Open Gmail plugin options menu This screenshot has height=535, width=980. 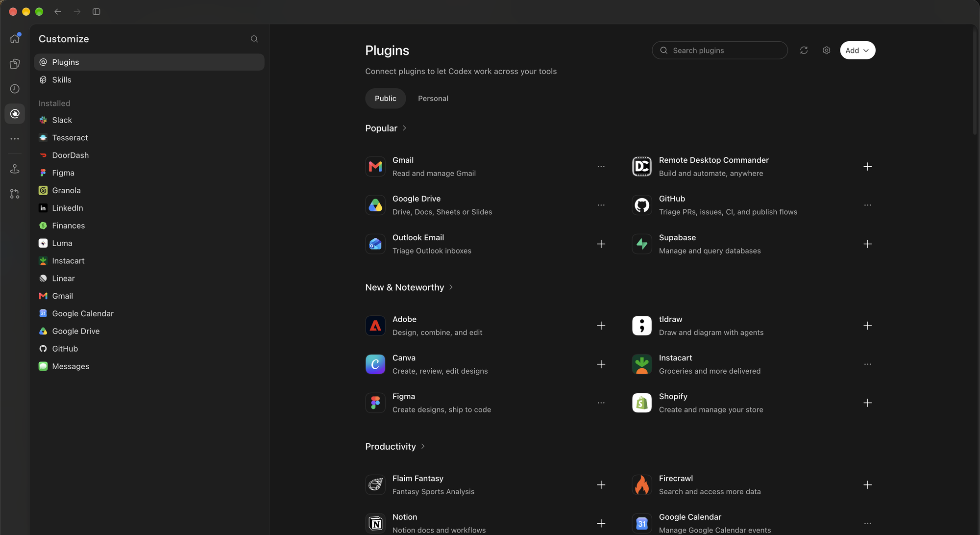pos(601,167)
